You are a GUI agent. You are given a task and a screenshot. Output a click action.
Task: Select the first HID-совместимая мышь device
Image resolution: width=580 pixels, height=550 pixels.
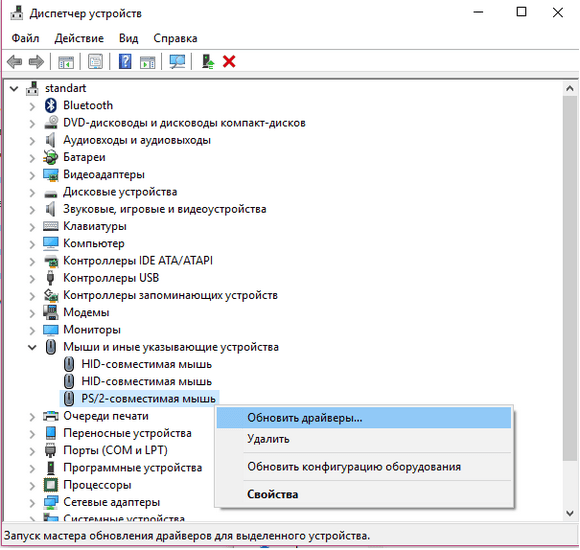146,364
